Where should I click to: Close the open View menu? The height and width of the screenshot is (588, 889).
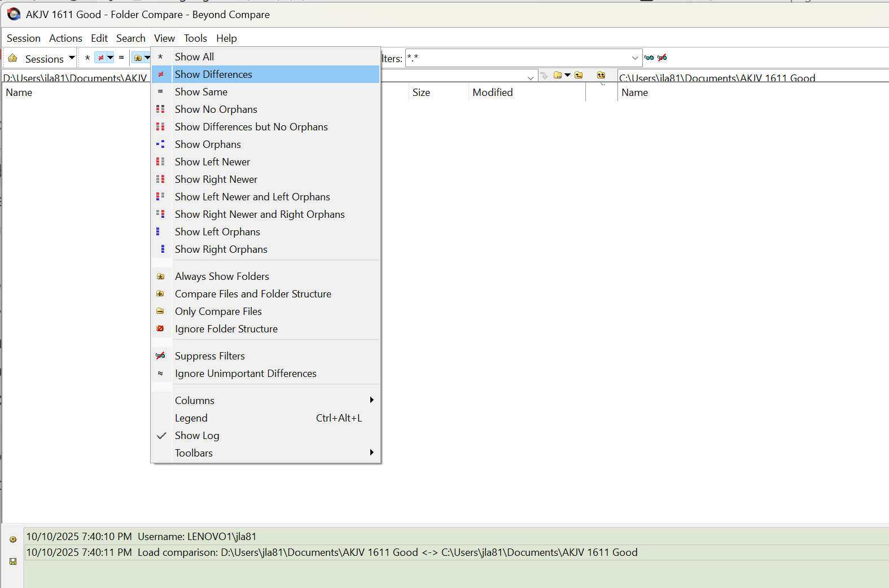coord(164,38)
